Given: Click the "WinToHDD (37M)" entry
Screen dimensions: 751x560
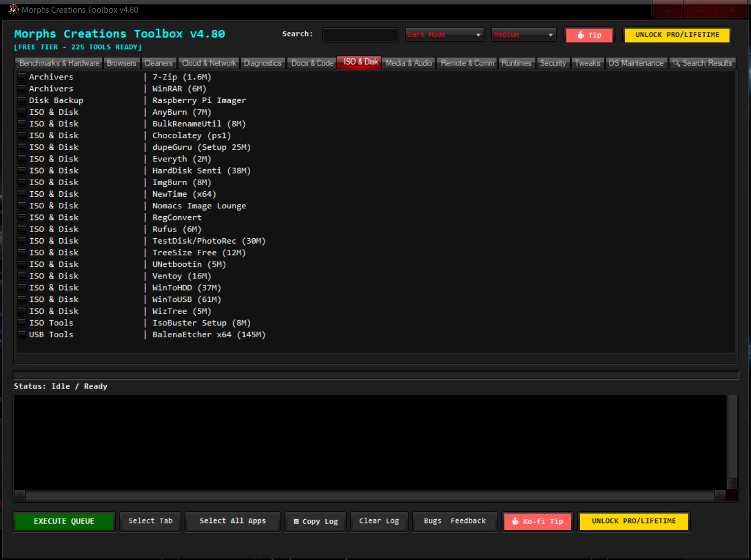Looking at the screenshot, I should click(x=187, y=288).
